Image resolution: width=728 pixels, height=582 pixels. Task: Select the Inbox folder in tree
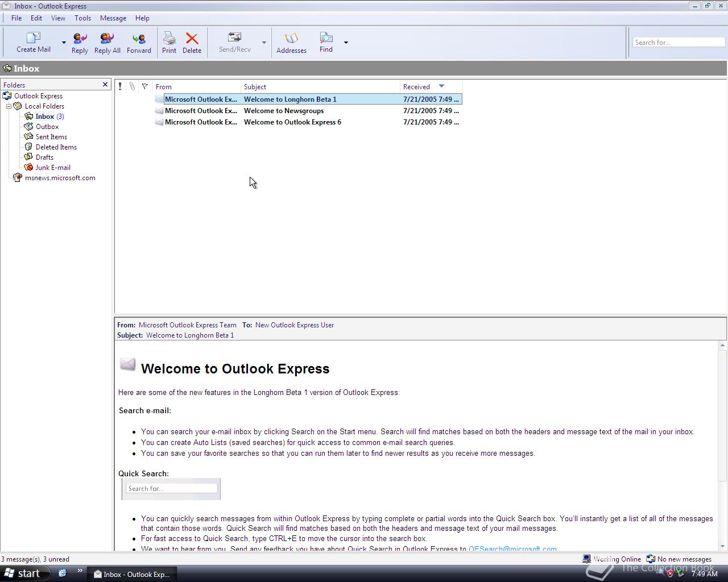pyautogui.click(x=45, y=117)
